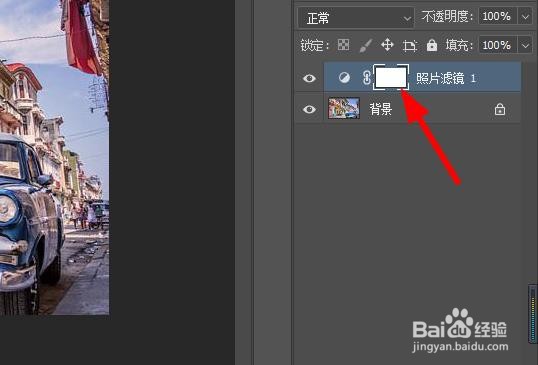Click the 填充 label

(459, 45)
